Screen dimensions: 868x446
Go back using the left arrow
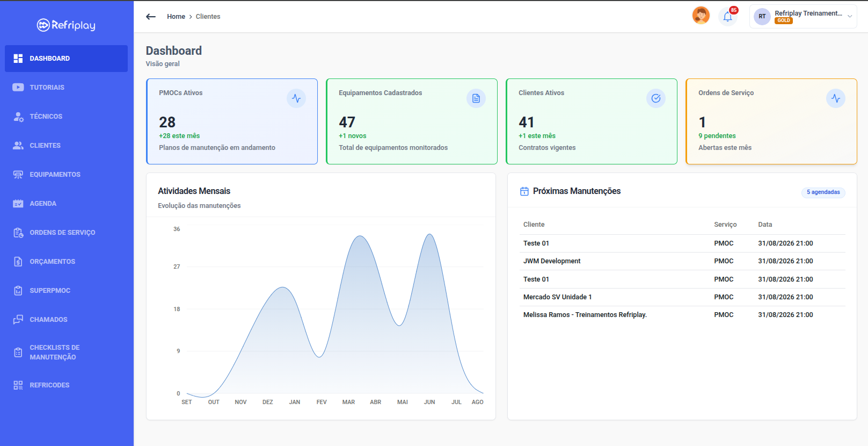(151, 17)
